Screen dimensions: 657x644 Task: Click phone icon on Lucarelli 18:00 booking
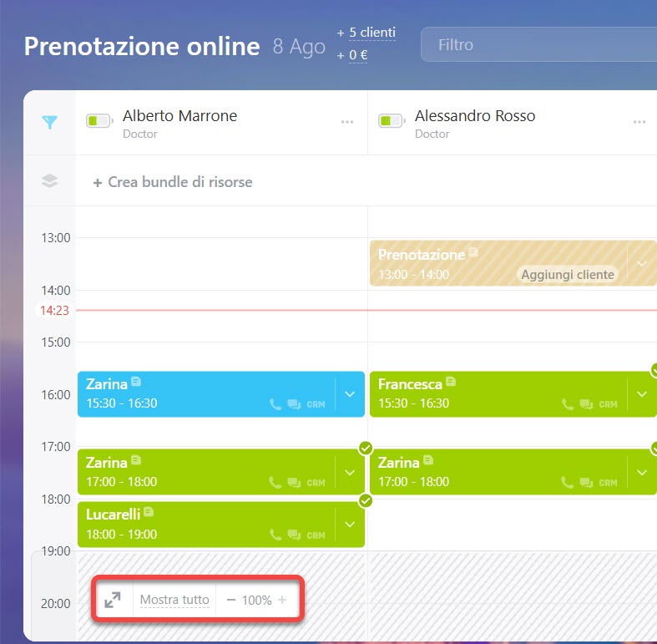pos(275,535)
